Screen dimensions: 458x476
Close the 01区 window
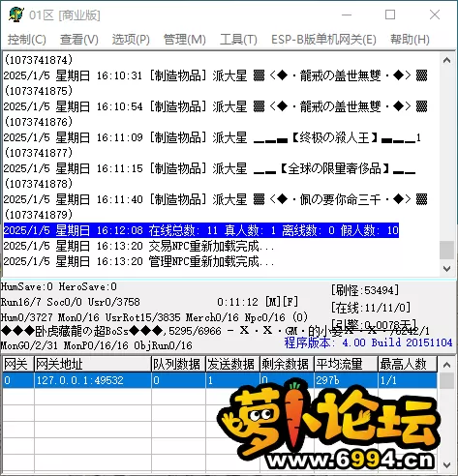435,15
